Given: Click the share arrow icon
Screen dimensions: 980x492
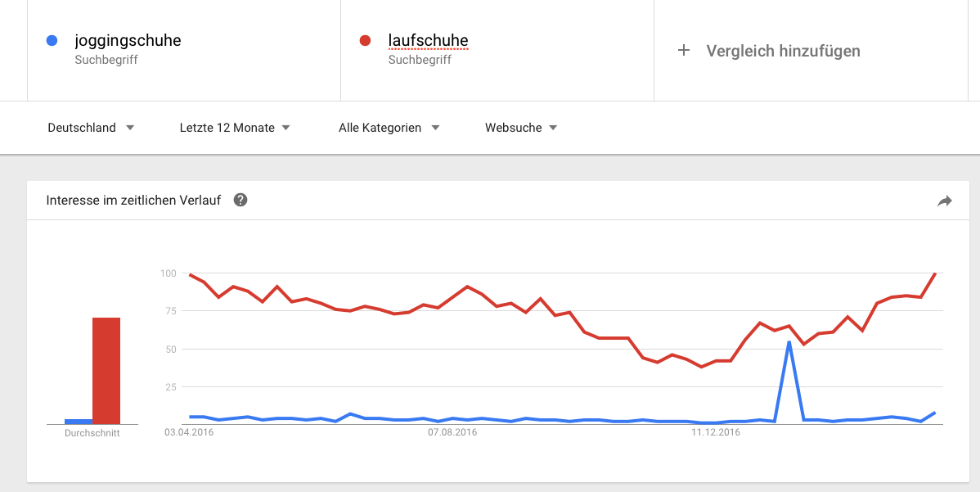Looking at the screenshot, I should click(944, 201).
